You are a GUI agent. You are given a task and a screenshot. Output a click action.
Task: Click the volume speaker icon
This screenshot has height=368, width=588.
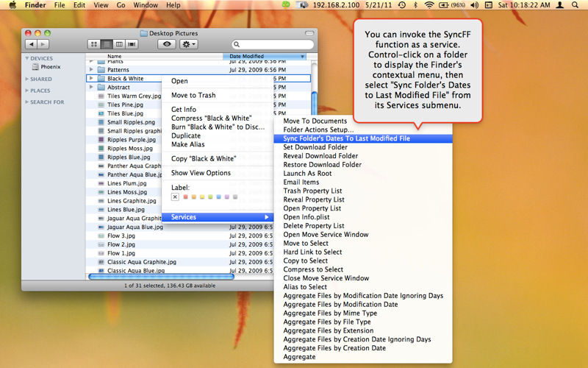474,5
